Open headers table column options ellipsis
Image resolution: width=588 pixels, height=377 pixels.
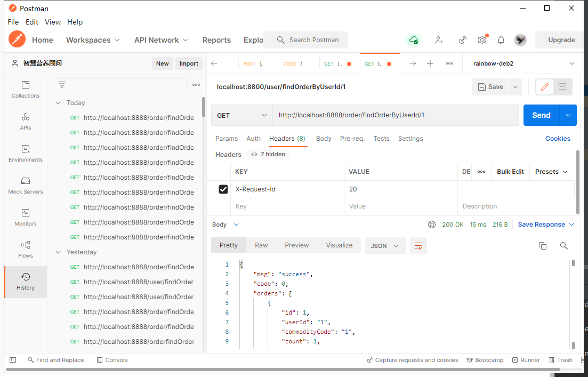[481, 171]
